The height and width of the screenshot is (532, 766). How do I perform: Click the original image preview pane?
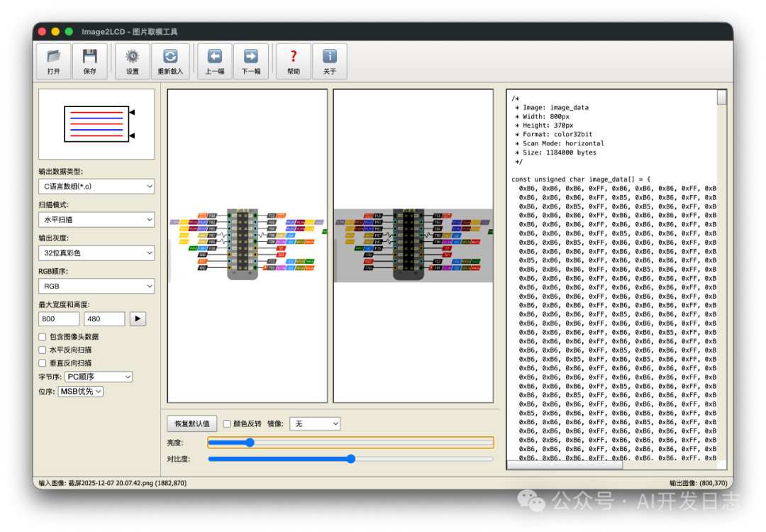point(248,245)
